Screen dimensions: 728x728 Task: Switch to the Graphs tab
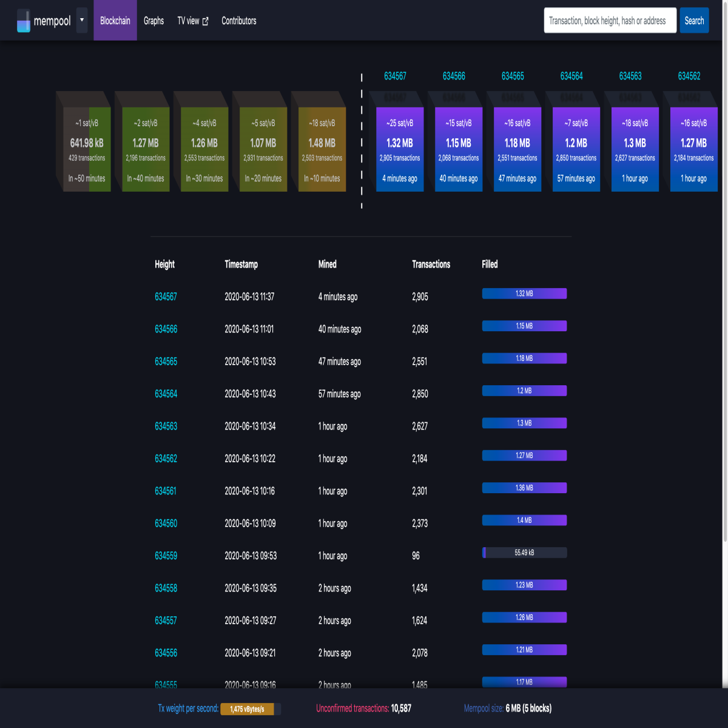point(153,21)
